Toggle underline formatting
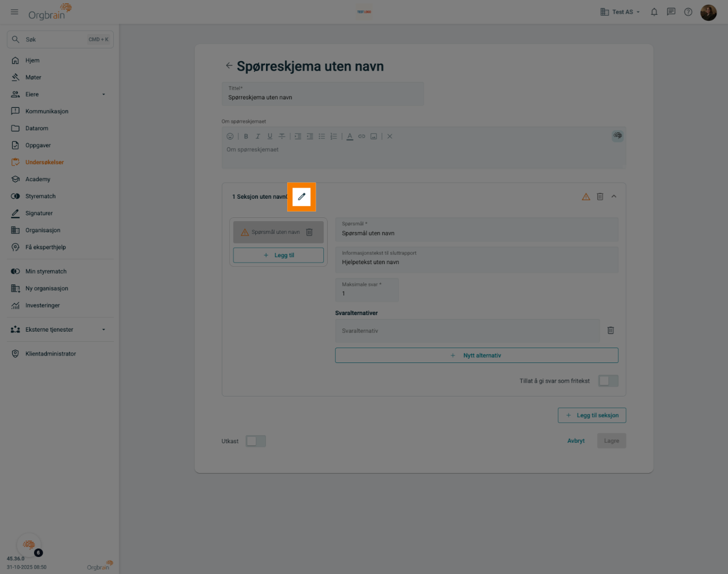Viewport: 728px width, 574px height. tap(270, 137)
